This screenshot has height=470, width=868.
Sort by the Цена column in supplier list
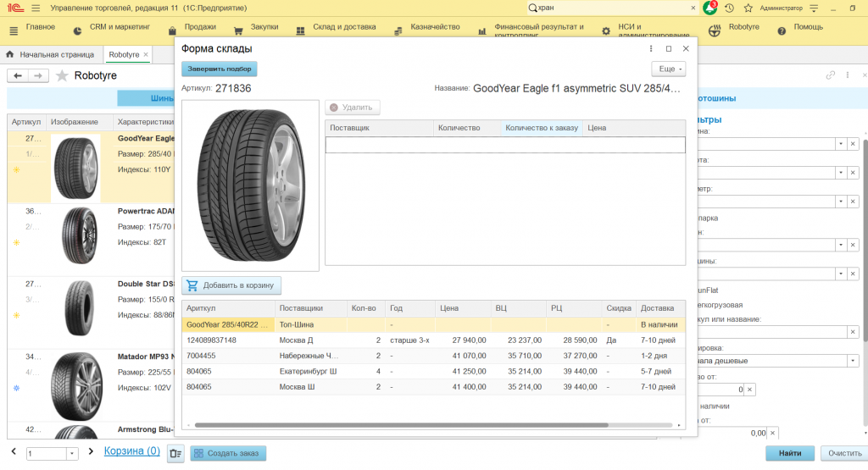[463, 308]
